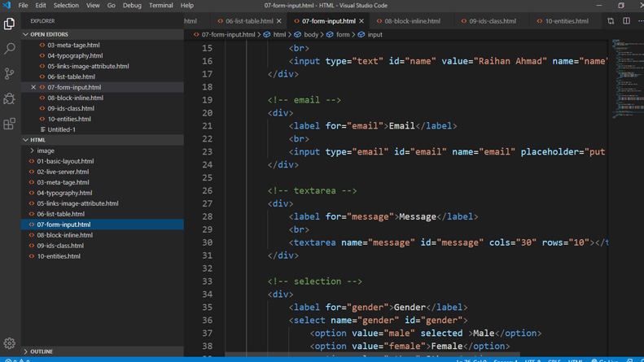Expand the image folder
The width and height of the screenshot is (644, 362).
point(103,150)
